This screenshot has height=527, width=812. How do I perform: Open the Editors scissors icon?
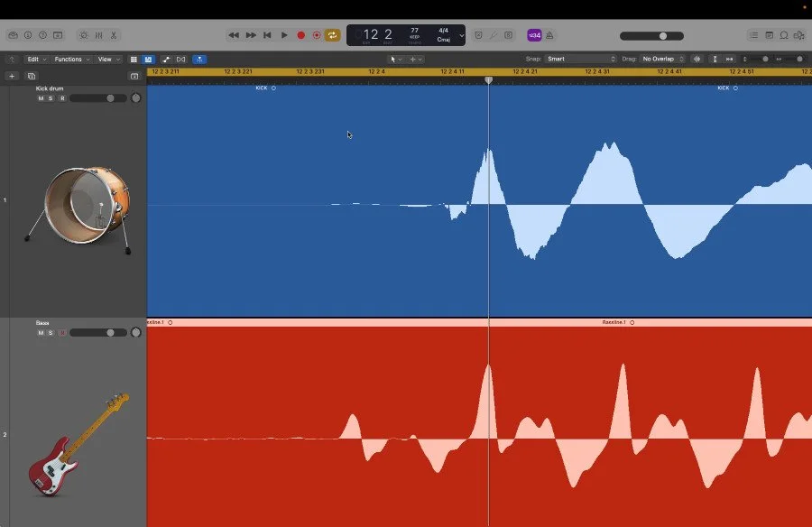click(114, 35)
